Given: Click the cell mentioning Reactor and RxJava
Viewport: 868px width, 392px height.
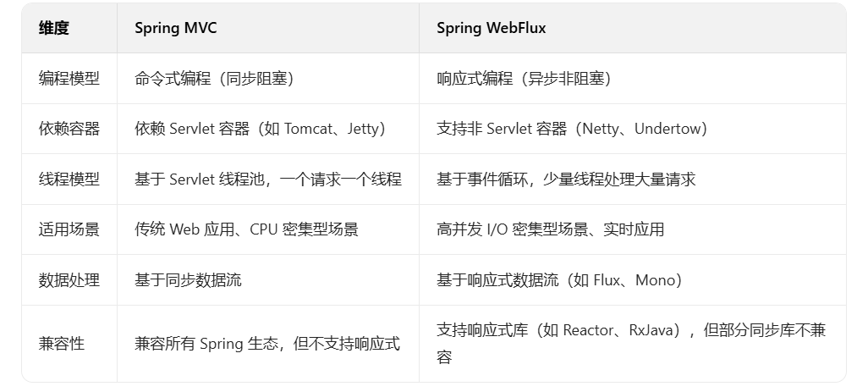Looking at the screenshot, I should click(630, 343).
